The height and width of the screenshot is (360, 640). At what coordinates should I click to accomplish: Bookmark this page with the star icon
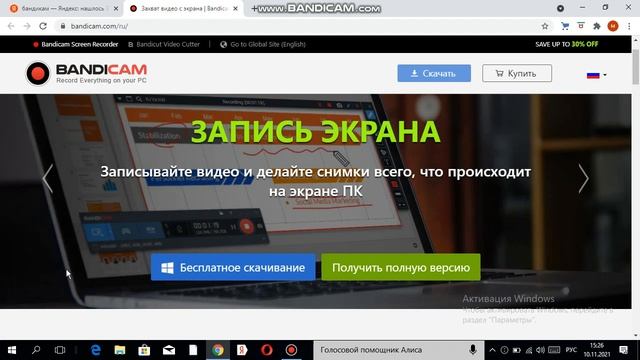(x=545, y=26)
